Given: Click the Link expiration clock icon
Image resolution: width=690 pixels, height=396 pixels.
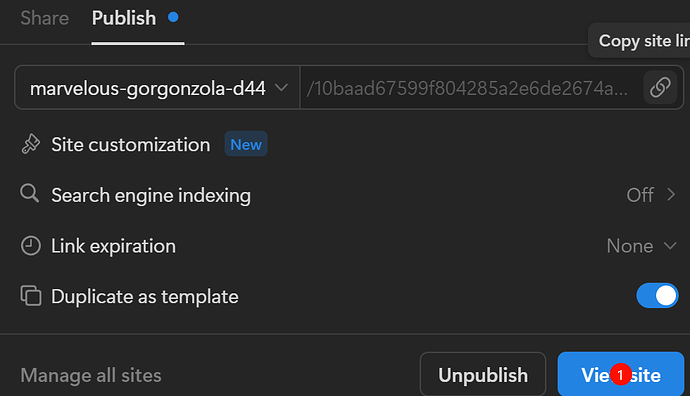Looking at the screenshot, I should (31, 246).
